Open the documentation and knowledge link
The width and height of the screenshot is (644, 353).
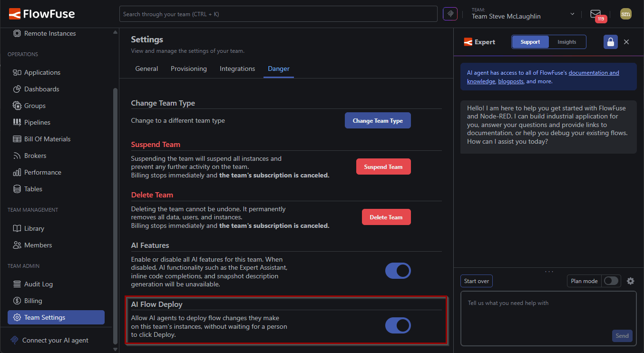coord(543,77)
